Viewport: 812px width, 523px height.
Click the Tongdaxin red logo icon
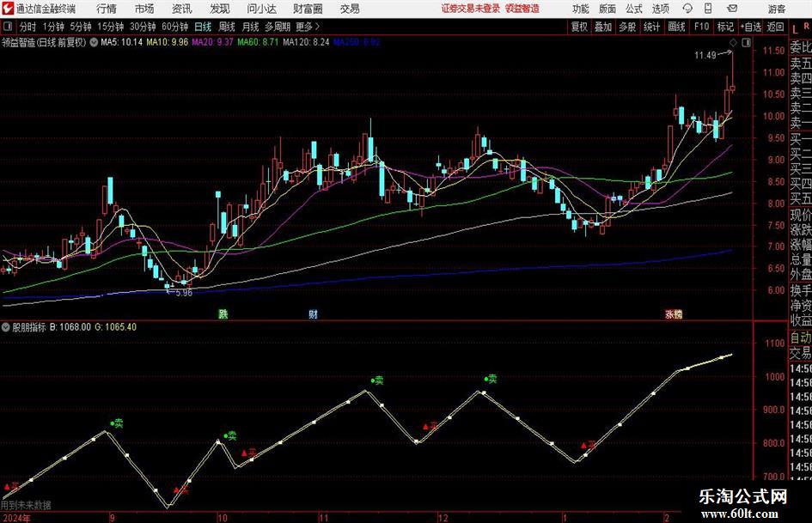click(8, 9)
